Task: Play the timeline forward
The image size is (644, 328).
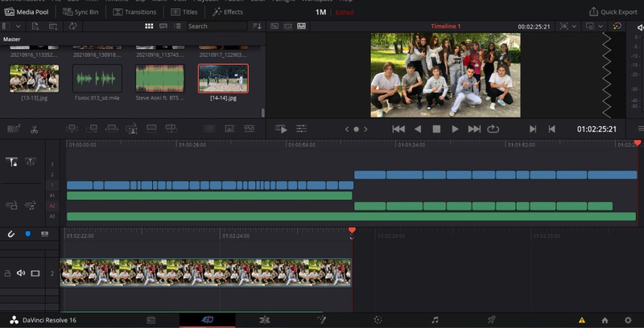Action: coord(455,129)
